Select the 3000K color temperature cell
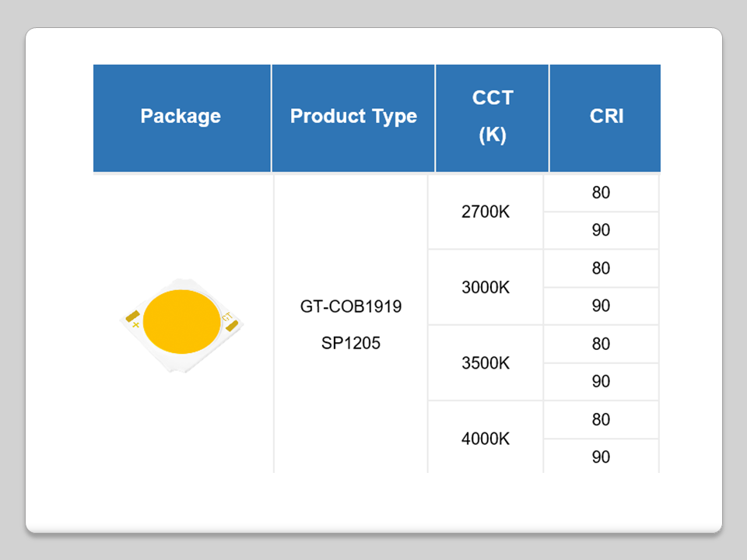This screenshot has width=747, height=560. (486, 287)
